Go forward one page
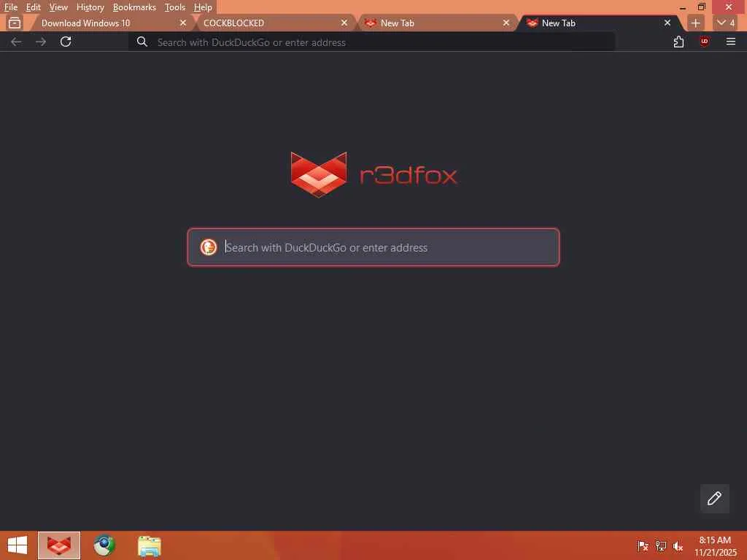The width and height of the screenshot is (747, 560). pyautogui.click(x=41, y=42)
